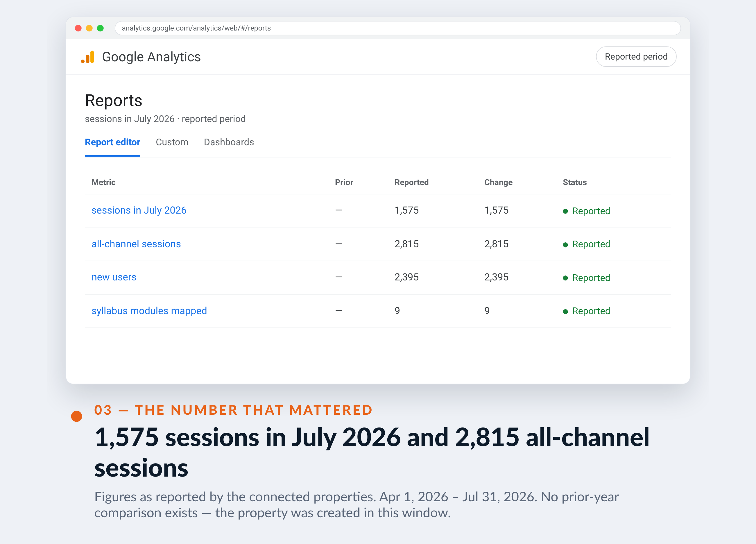Select the Reported value 1,575 in sessions row
756x544 pixels.
pyautogui.click(x=406, y=210)
